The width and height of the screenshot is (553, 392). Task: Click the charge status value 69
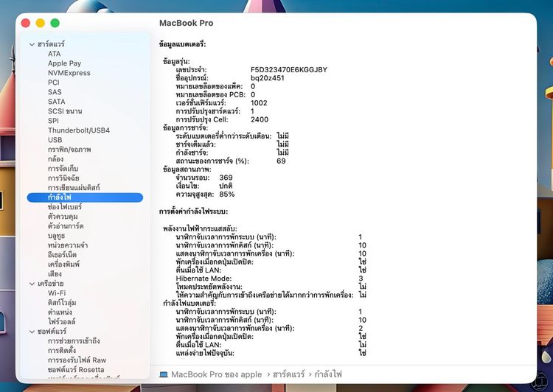click(281, 161)
